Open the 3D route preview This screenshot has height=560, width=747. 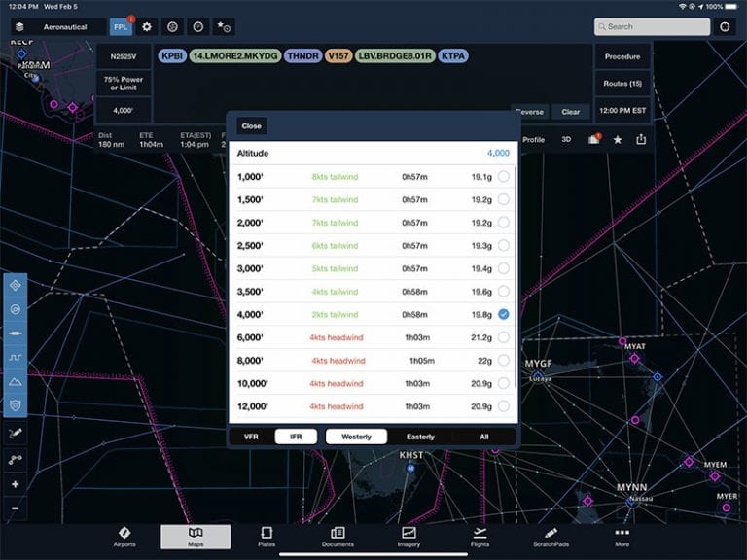tap(566, 140)
